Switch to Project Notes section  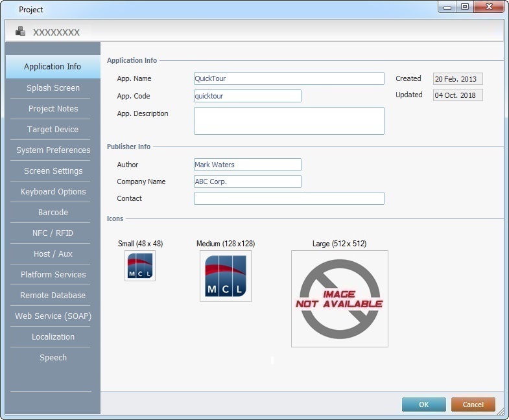[53, 109]
